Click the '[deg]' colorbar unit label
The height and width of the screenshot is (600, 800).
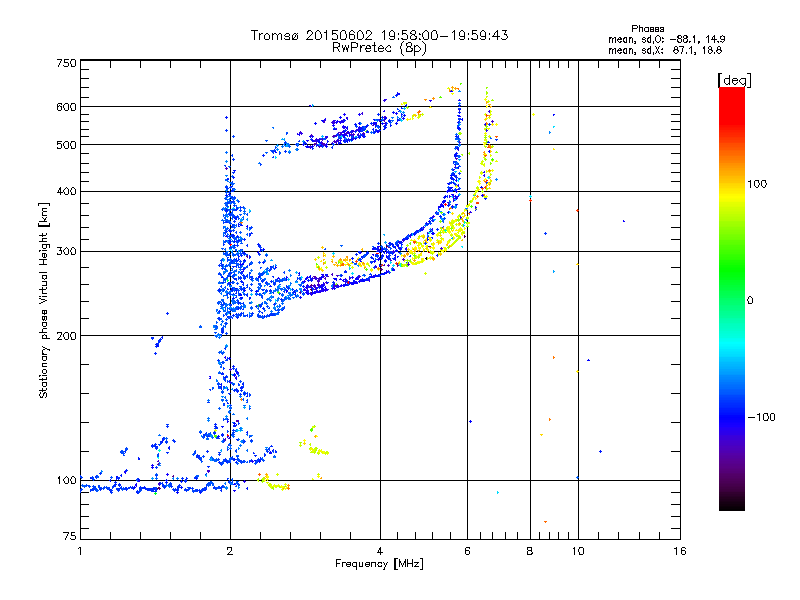click(x=734, y=80)
